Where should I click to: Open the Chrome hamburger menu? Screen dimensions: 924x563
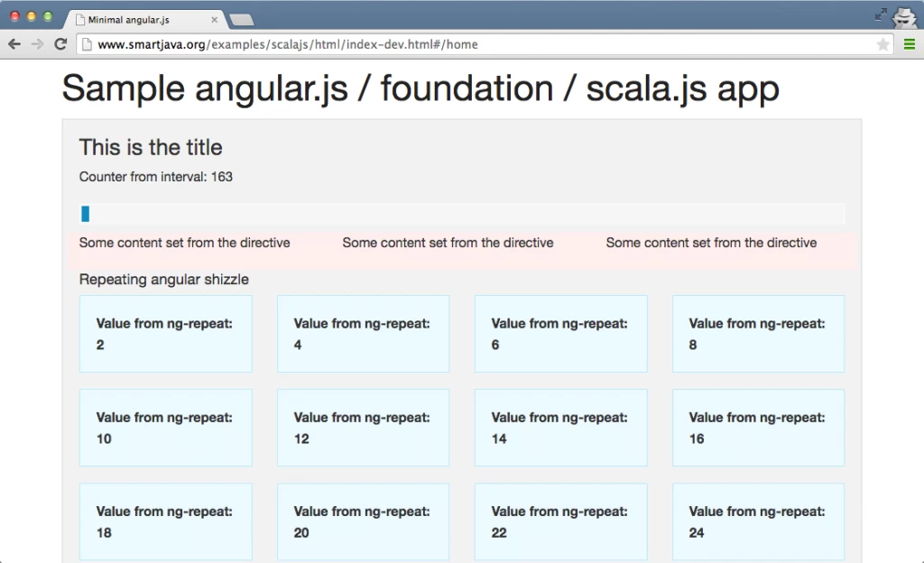[908, 43]
